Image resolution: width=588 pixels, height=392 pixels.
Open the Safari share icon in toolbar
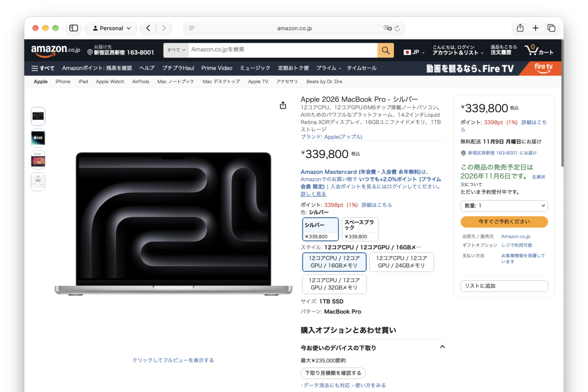tap(520, 28)
